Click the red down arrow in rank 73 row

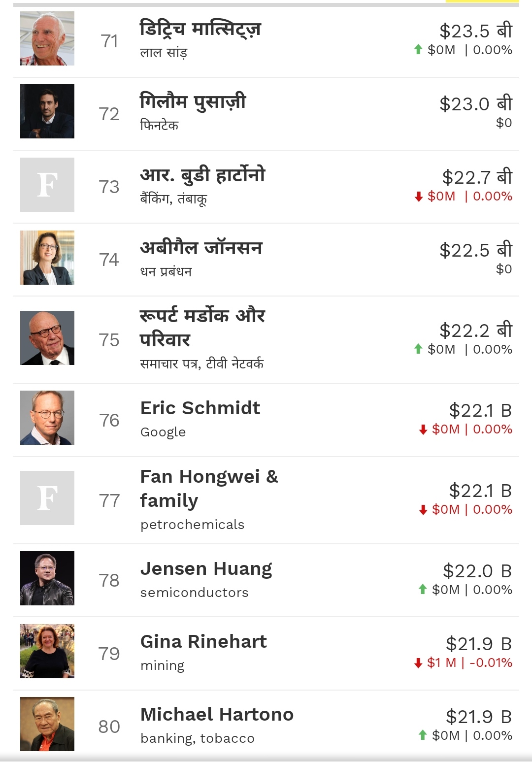coord(419,197)
